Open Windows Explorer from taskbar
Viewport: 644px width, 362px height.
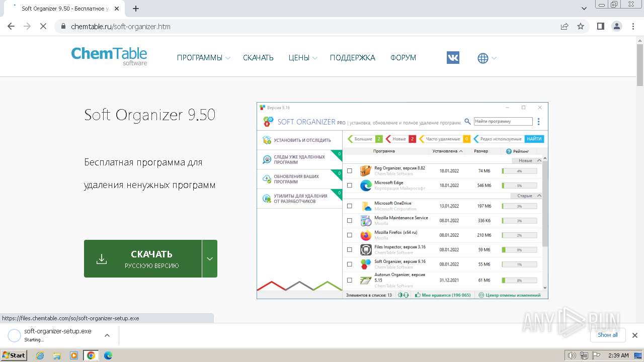57,355
